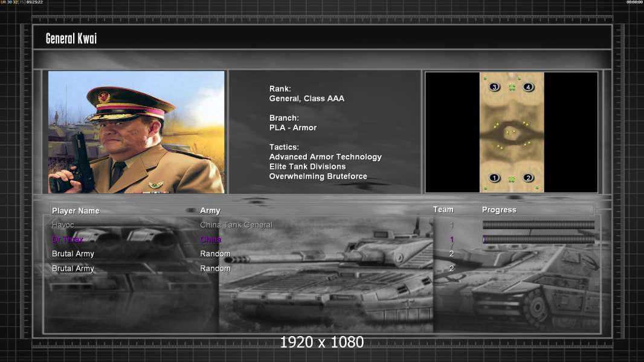Image resolution: width=644 pixels, height=362 pixels.
Task: Click the central ring area of the minimap
Action: coord(512,133)
